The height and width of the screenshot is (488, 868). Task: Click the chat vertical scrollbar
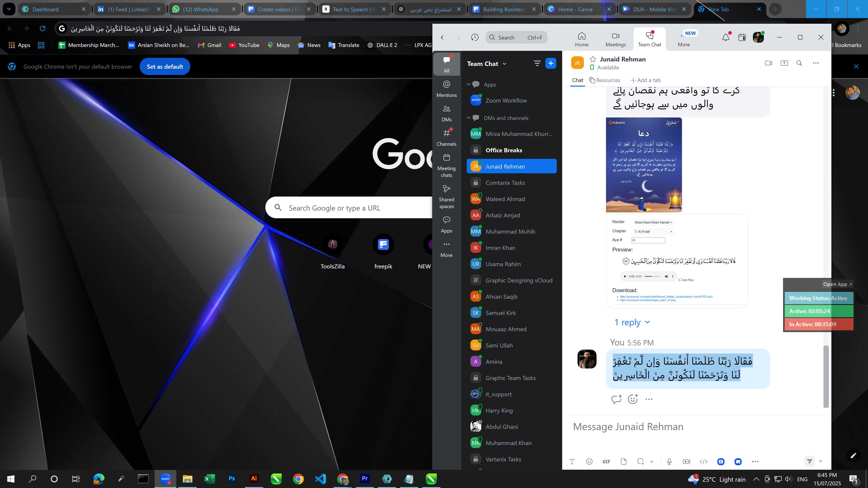[826, 376]
